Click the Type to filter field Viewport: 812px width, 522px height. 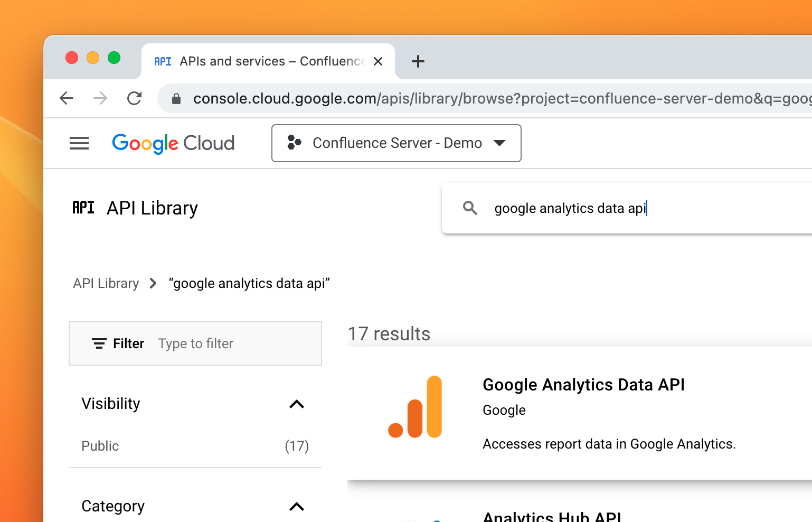232,344
